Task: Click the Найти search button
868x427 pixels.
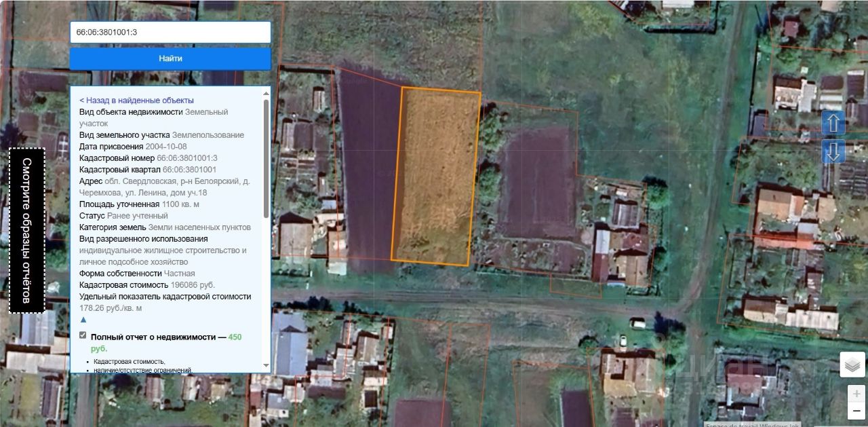Action: [170, 58]
